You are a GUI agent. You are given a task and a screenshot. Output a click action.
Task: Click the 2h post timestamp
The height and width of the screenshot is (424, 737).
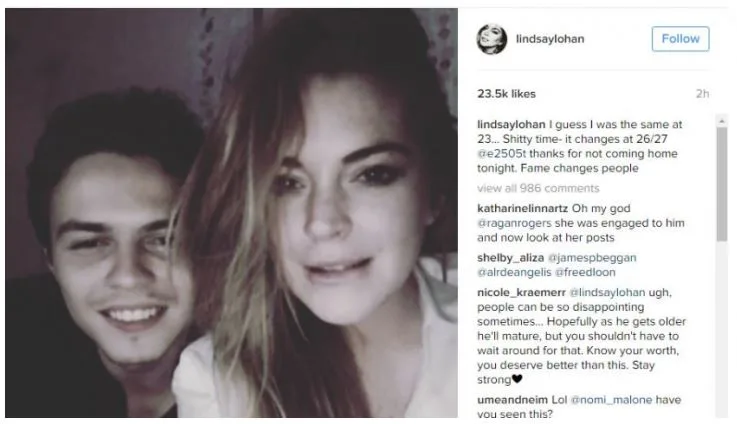(702, 94)
